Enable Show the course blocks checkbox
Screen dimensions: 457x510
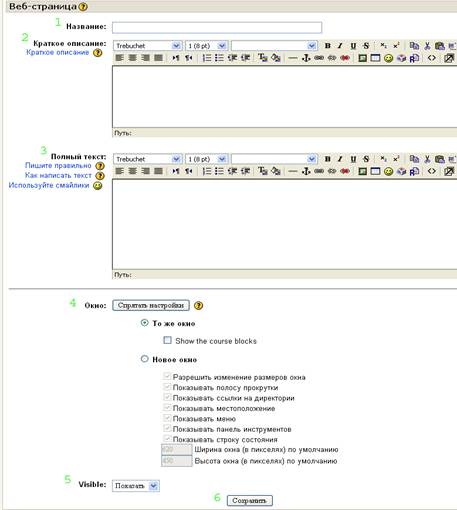coord(167,340)
